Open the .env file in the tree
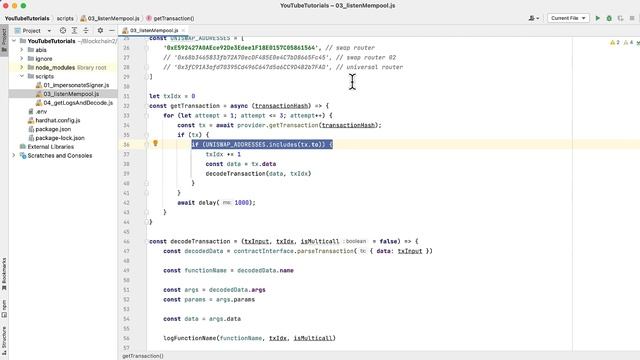Screen dimensions: 640x360 click(41, 111)
